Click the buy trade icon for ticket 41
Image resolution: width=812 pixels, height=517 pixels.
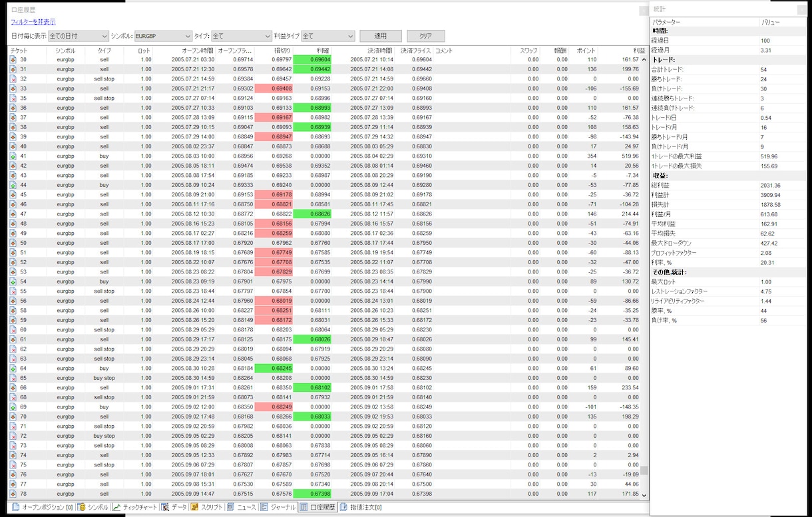(x=13, y=156)
